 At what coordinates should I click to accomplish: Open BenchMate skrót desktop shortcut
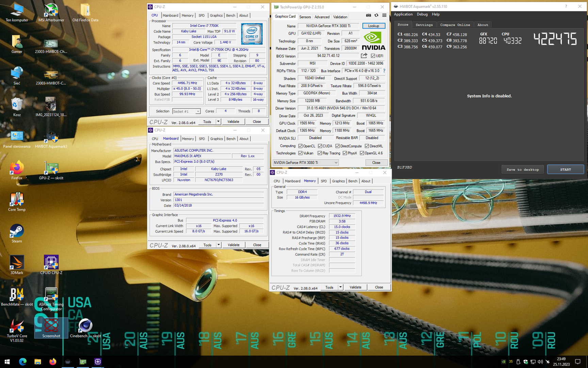click(x=17, y=297)
